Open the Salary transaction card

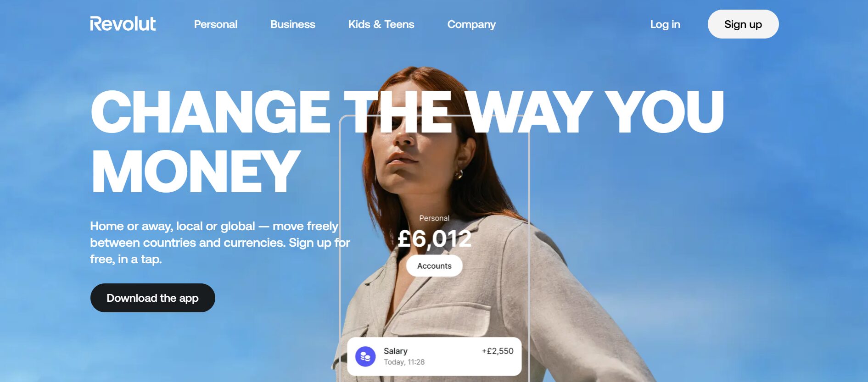tap(434, 356)
